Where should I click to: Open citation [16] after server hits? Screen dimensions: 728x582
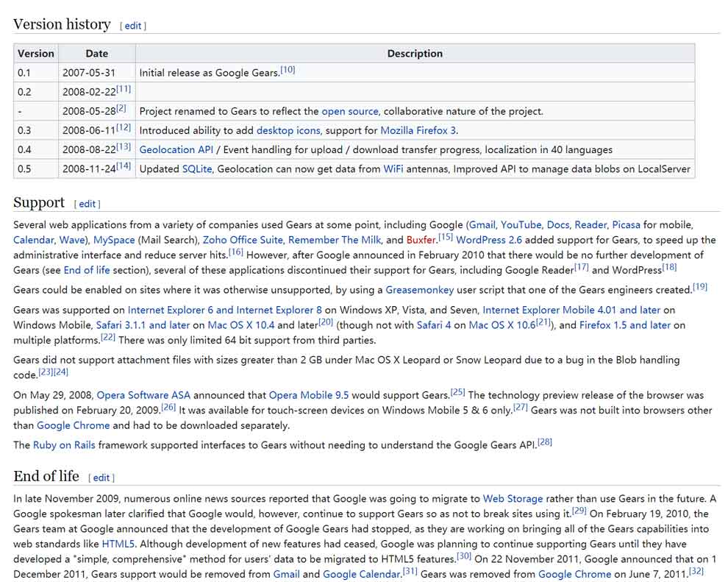[x=236, y=252]
